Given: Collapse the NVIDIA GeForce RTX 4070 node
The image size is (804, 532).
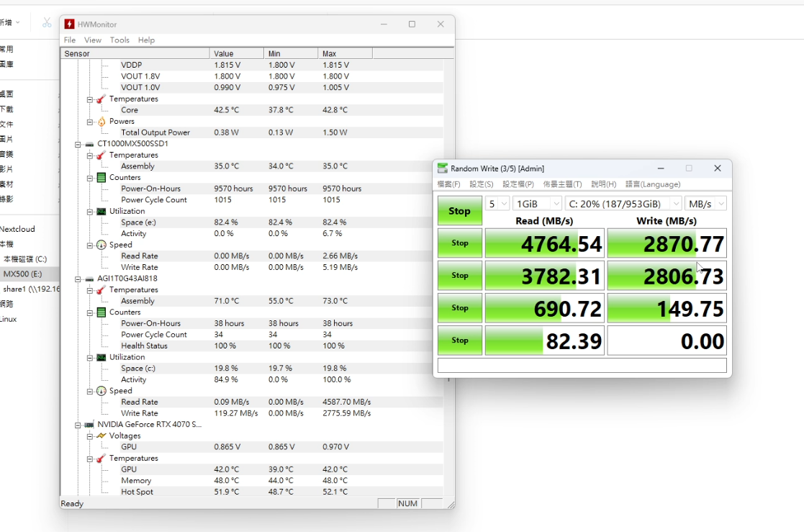Looking at the screenshot, I should tap(78, 425).
